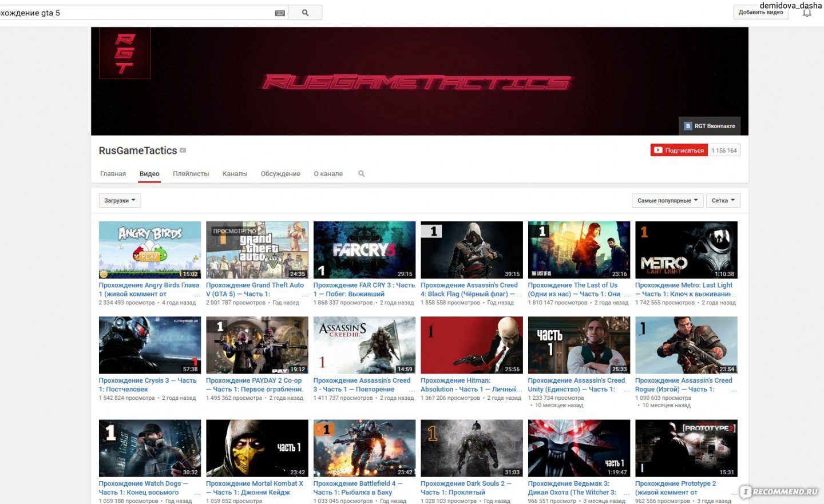The image size is (824, 504).
Task: Click title Прохождение PAYDAY 2 Co-op
Action: click(x=255, y=385)
